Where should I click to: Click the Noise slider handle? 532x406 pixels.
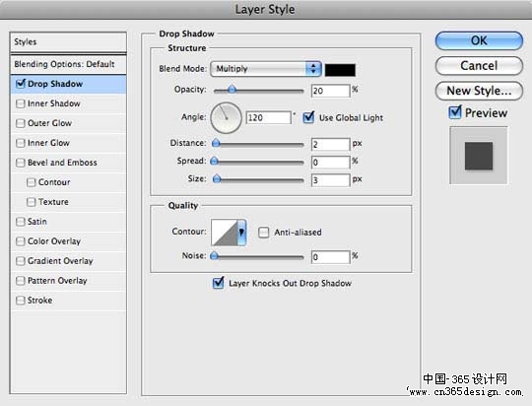[x=214, y=255]
